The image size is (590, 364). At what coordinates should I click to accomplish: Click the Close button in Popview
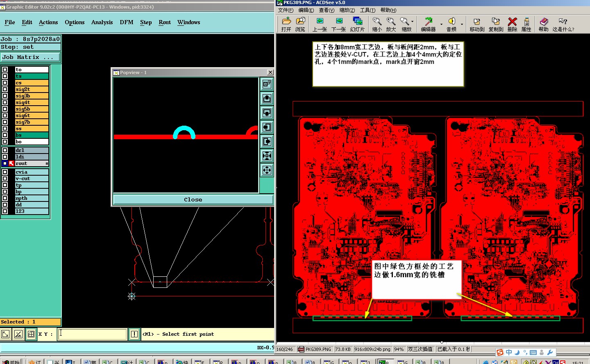pos(193,199)
